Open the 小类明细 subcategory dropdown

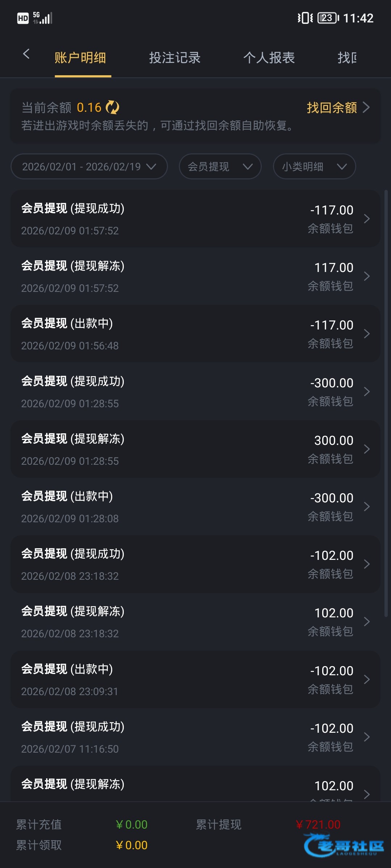(x=314, y=166)
